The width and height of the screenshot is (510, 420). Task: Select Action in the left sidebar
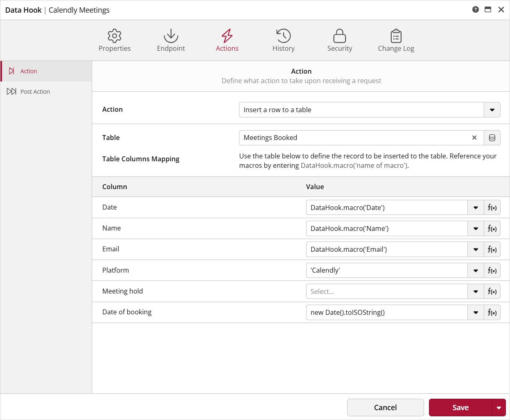[46, 71]
